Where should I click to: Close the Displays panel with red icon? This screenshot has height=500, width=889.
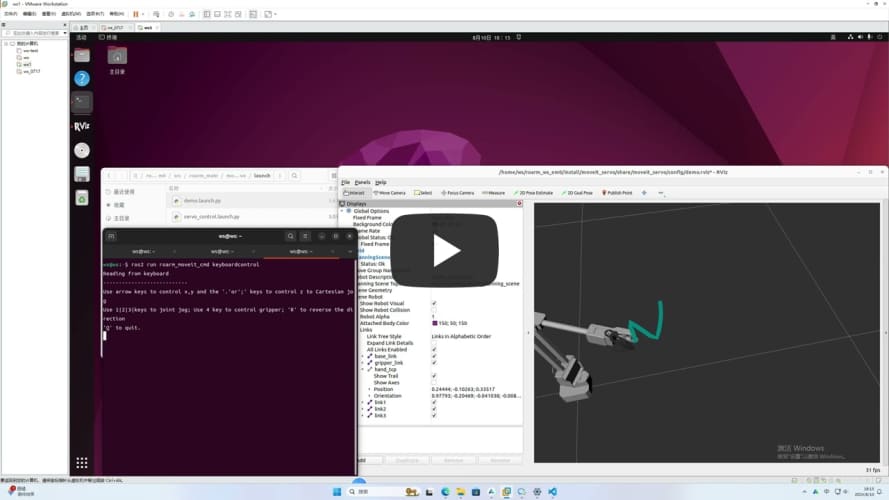click(519, 204)
